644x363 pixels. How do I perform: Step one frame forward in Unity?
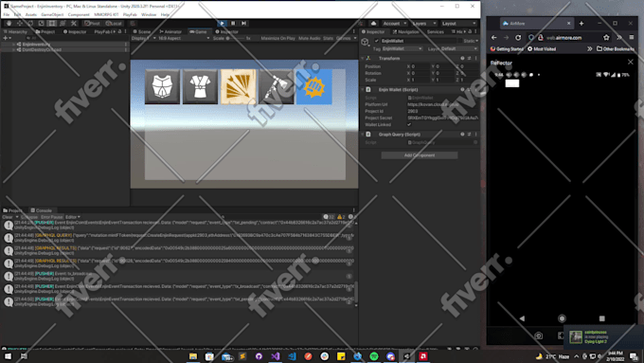coord(244,24)
